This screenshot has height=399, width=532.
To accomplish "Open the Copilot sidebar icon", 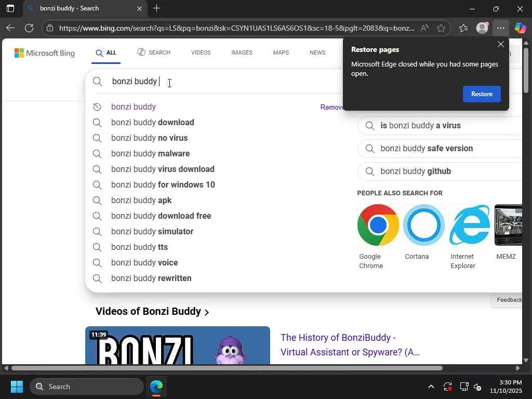I will pos(520,28).
